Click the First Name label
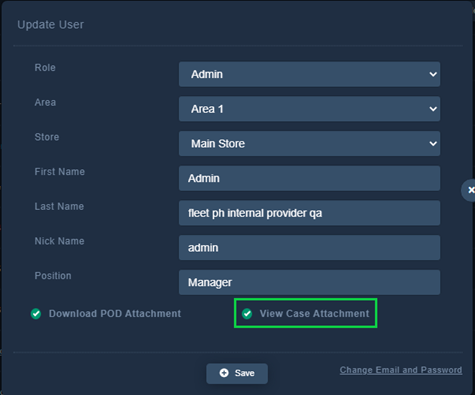 (60, 172)
